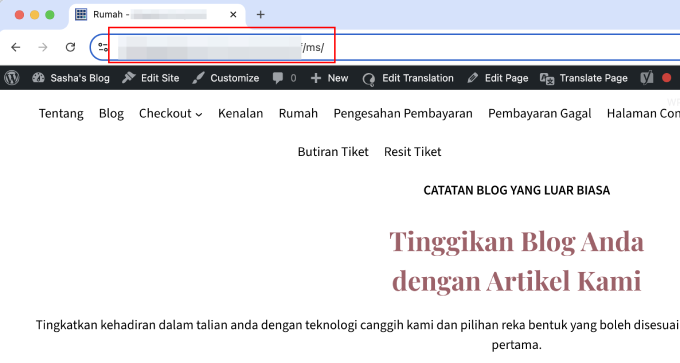Screen dimensions: 680x363
Task: Open the Tentang menu link
Action: 61,114
